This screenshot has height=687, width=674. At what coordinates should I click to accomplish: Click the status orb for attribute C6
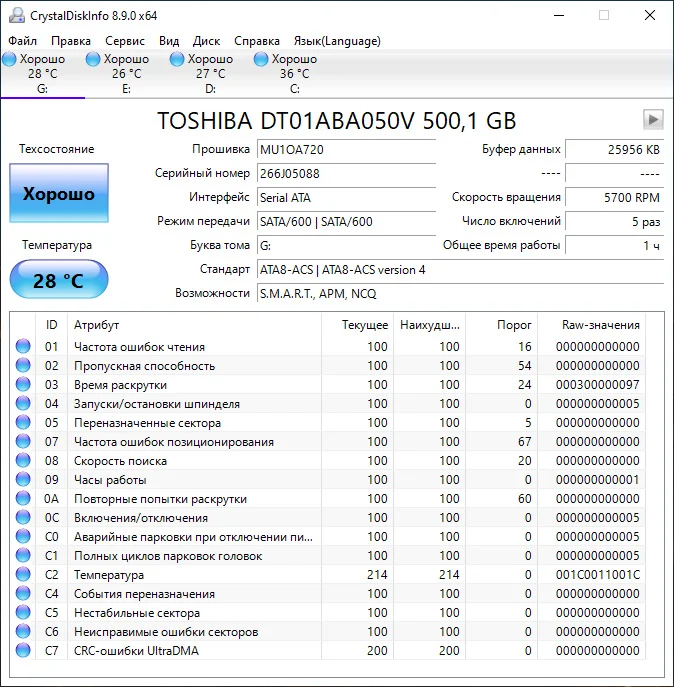[23, 631]
